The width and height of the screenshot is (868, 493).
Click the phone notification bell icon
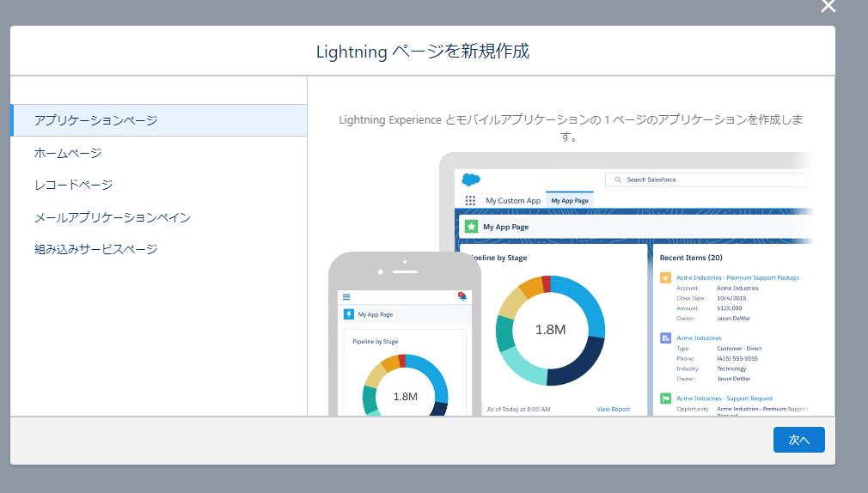[462, 296]
